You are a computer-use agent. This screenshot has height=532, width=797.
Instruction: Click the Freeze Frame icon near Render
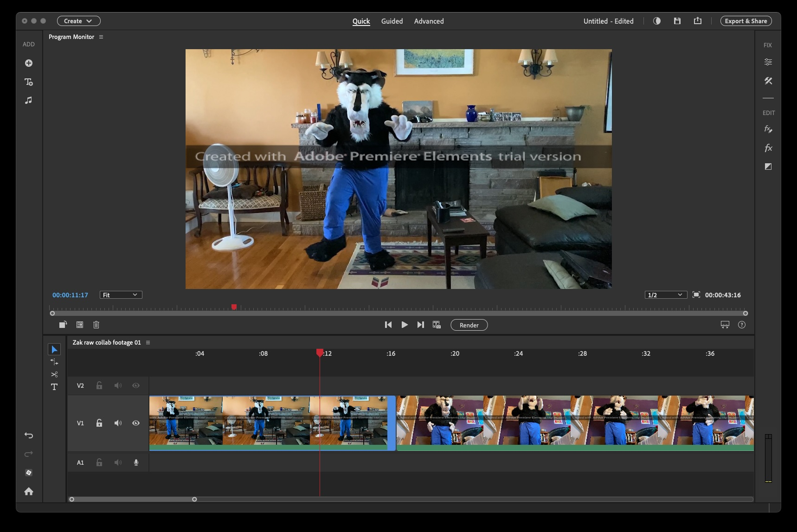[437, 325]
